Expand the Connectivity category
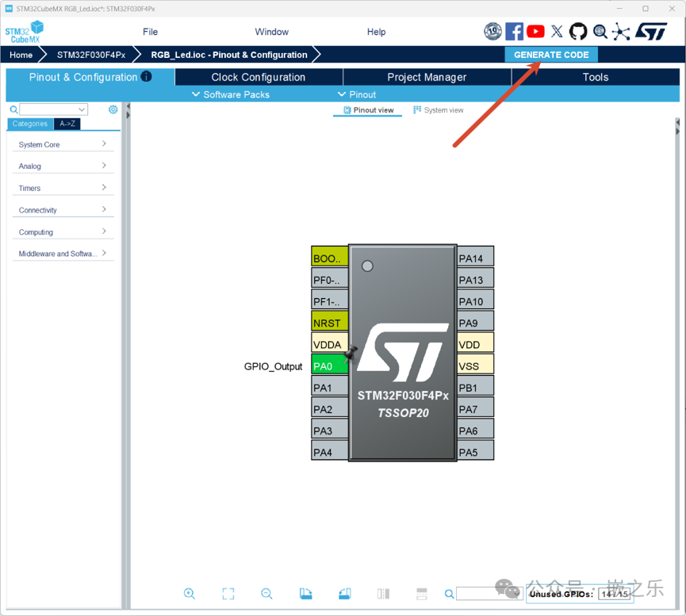The width and height of the screenshot is (686, 616). 63,209
